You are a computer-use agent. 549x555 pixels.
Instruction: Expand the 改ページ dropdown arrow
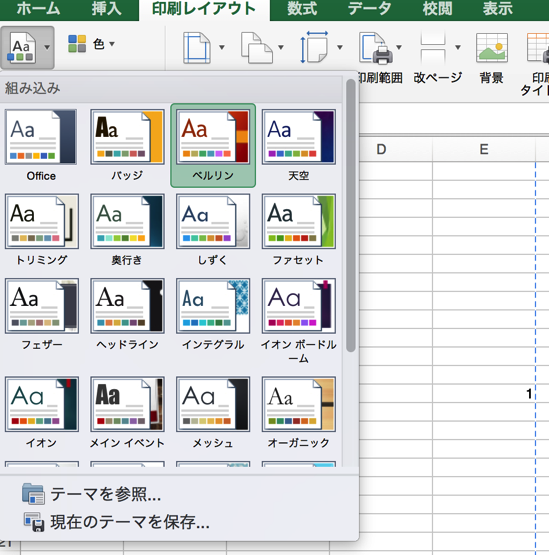tap(458, 47)
